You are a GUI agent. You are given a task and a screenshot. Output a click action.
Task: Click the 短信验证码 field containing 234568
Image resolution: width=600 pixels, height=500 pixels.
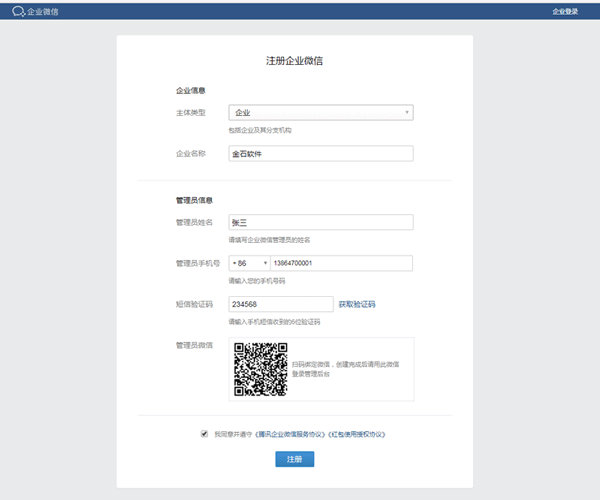[x=280, y=304]
